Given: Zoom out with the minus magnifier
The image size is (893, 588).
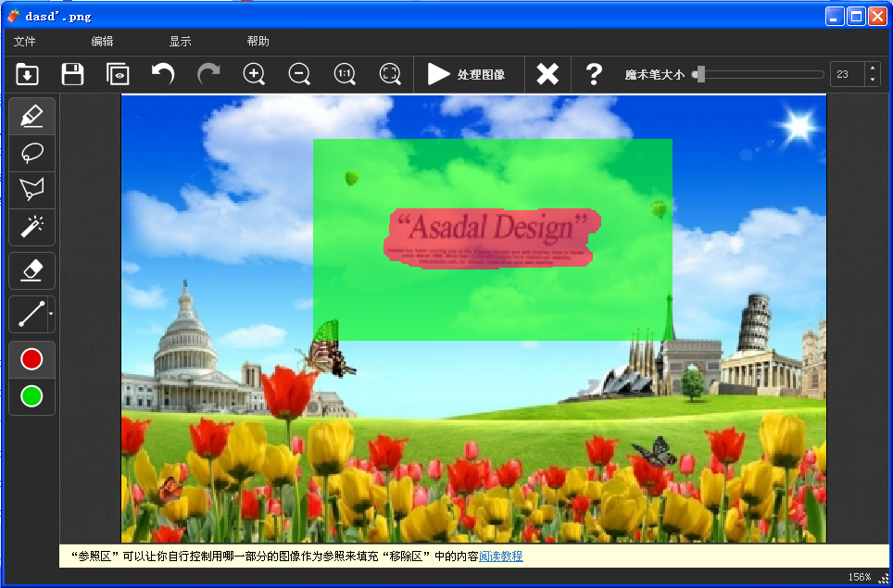Looking at the screenshot, I should click(299, 74).
